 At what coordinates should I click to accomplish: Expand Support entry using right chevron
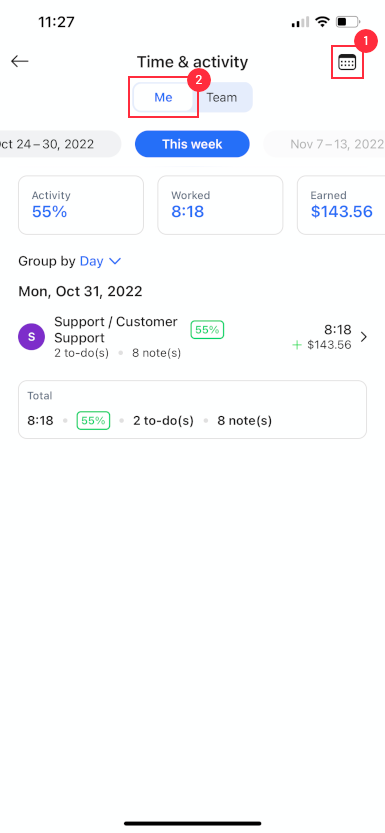(x=364, y=337)
